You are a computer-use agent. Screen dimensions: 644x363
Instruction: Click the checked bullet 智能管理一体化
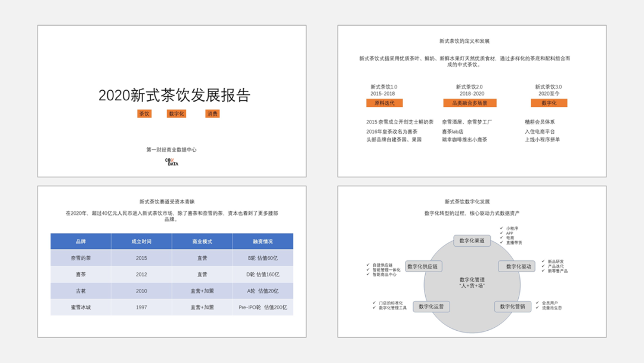(383, 270)
